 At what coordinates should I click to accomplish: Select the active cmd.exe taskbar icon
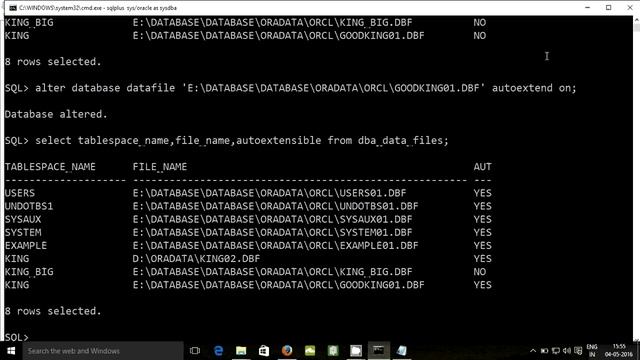pyautogui.click(x=379, y=351)
